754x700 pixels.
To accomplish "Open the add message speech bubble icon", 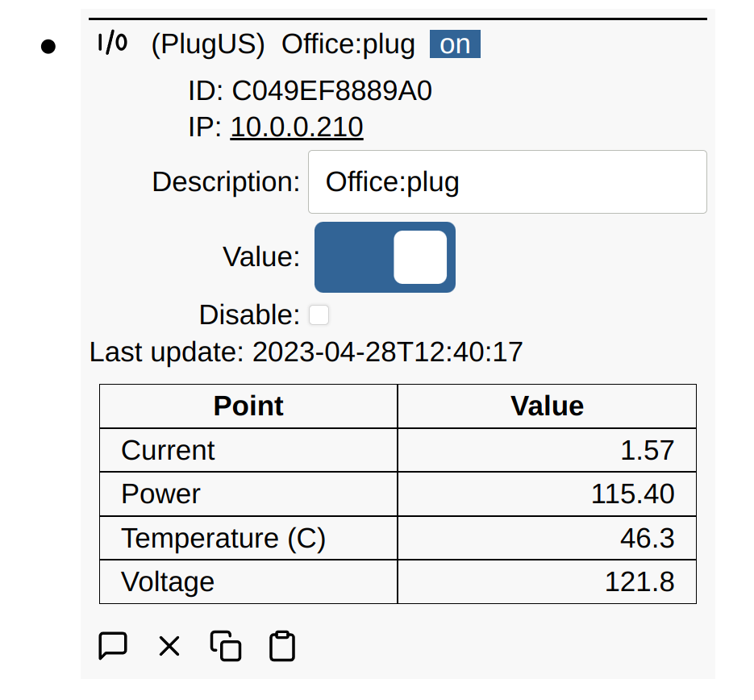I will (113, 646).
